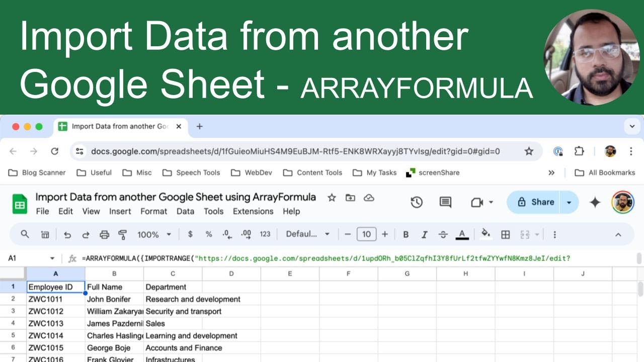
Task: Star the spreadsheet document
Action: coord(332,198)
